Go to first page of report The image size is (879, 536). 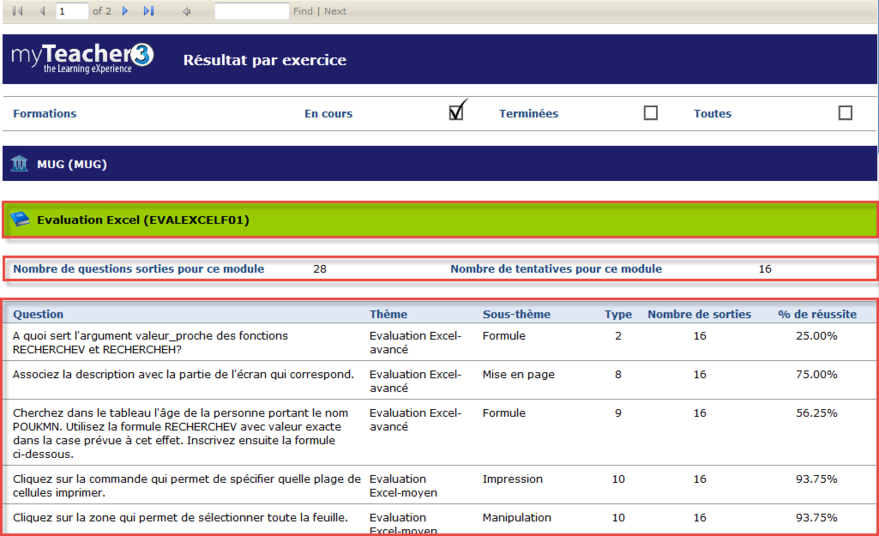tap(17, 11)
